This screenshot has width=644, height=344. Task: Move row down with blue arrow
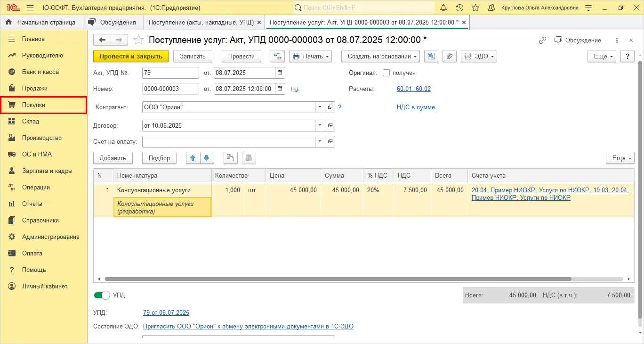[x=207, y=158]
